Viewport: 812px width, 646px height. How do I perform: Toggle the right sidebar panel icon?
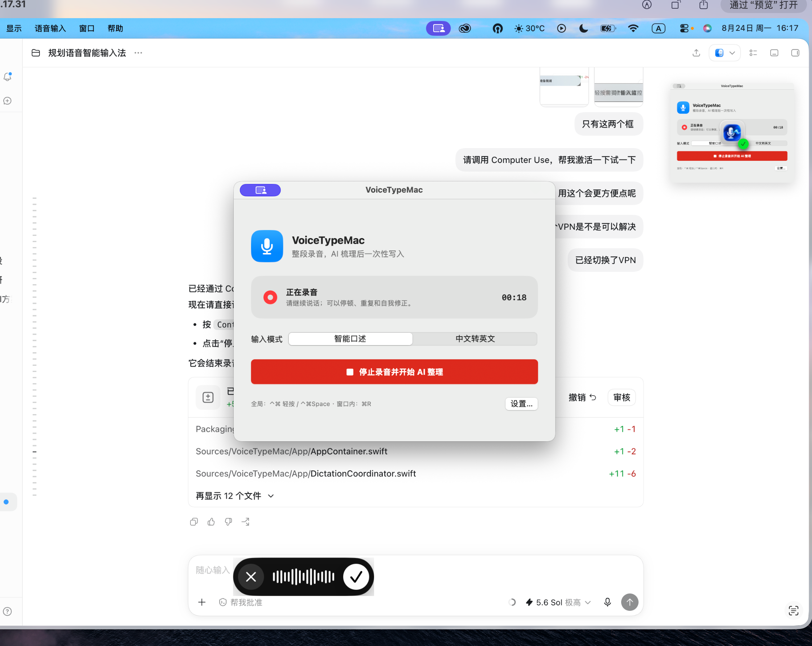pyautogui.click(x=795, y=53)
